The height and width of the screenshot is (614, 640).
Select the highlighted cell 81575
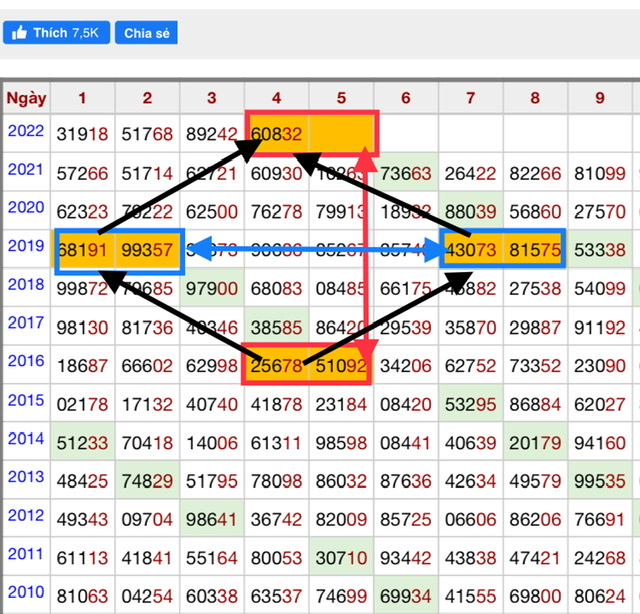click(534, 250)
